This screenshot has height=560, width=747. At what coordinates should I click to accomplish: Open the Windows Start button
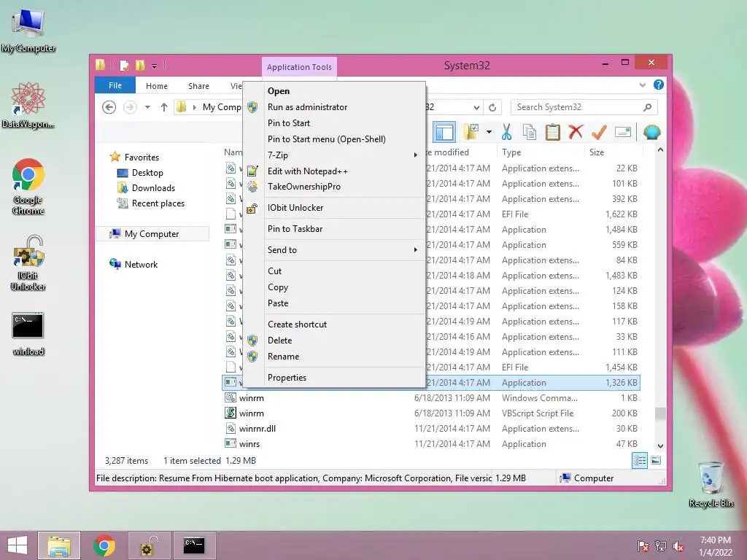(x=18, y=545)
